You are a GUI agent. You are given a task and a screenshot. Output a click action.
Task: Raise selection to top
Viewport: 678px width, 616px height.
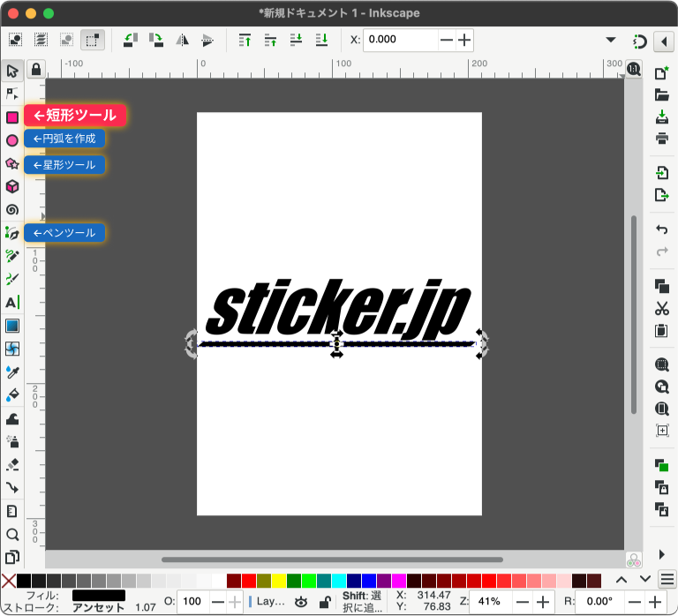click(x=245, y=40)
